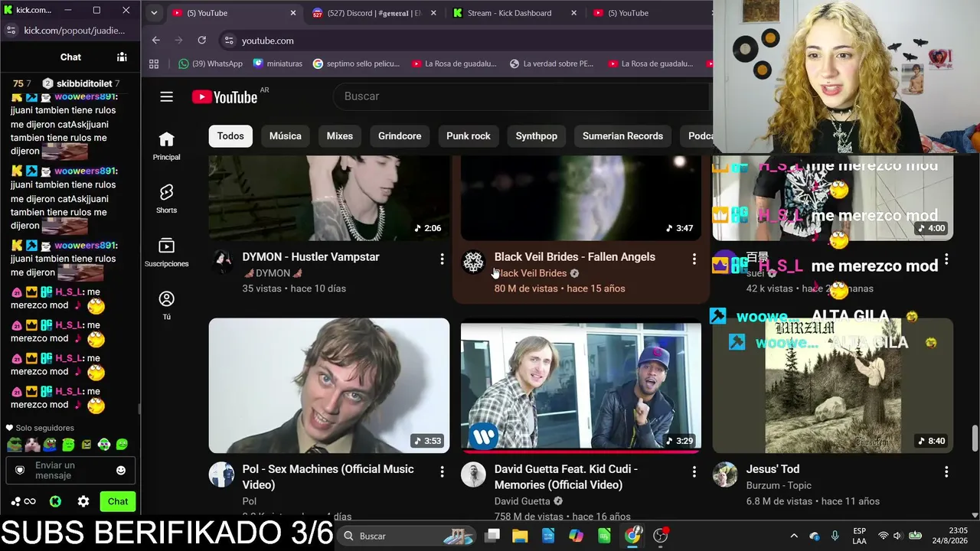Switch to the Stream - Kick Dashboard tab
Viewport: 980px width, 551px height.
509,13
